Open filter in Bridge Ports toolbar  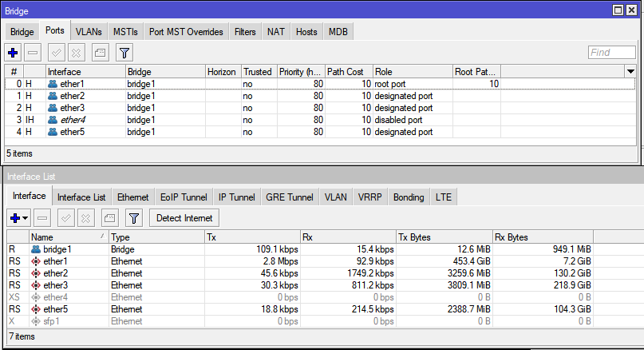124,53
